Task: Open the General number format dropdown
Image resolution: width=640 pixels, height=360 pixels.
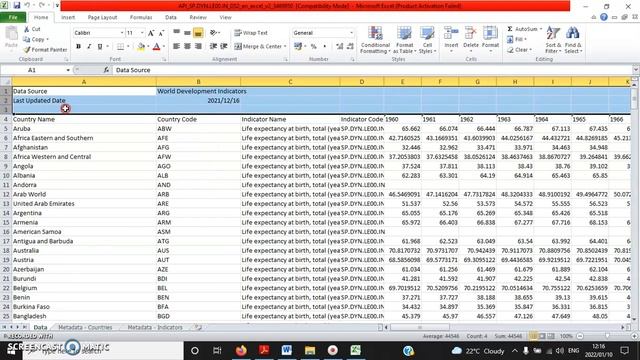Action: (351, 33)
